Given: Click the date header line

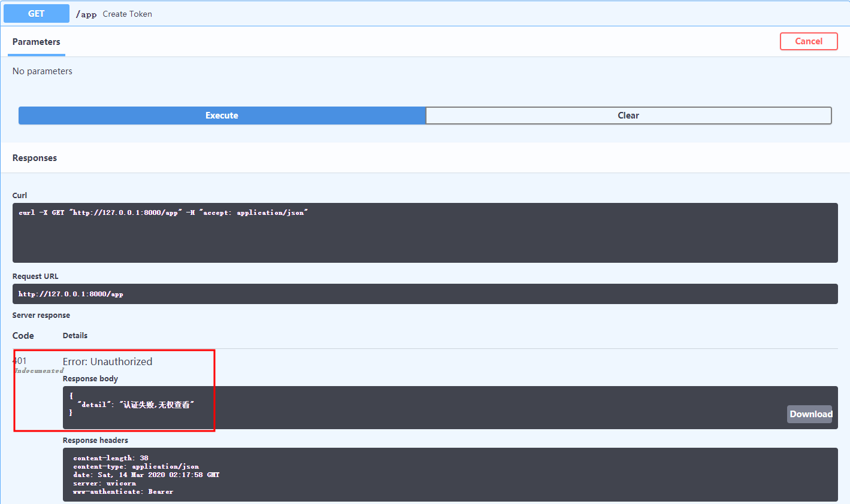Looking at the screenshot, I should pyautogui.click(x=146, y=475).
